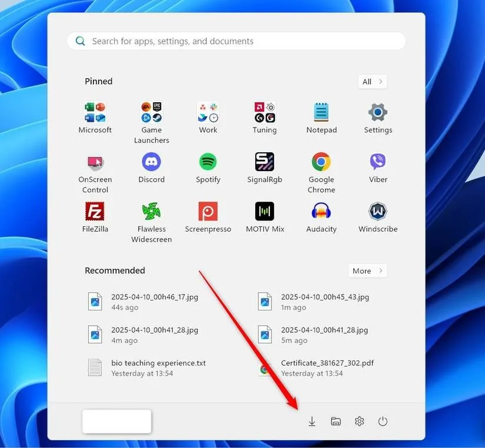Screen dimensions: 485x448
Task: Open the File Explorer shortcut
Action: (x=336, y=421)
